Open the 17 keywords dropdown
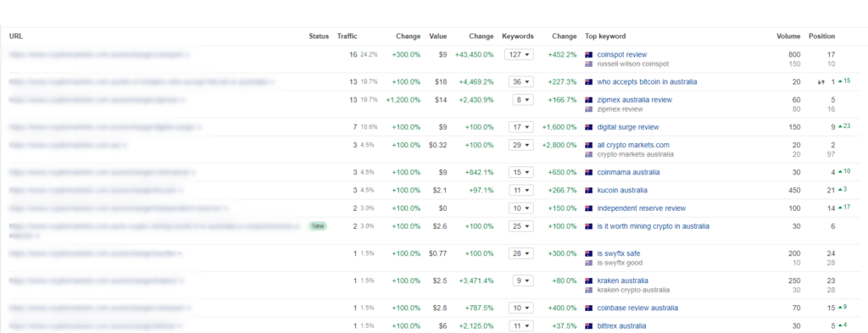 click(x=521, y=127)
